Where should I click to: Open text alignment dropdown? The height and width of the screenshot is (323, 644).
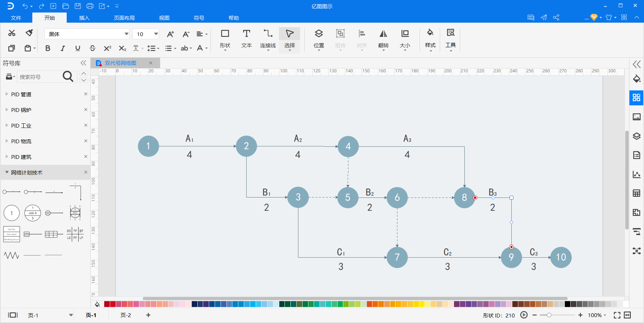[x=202, y=34]
